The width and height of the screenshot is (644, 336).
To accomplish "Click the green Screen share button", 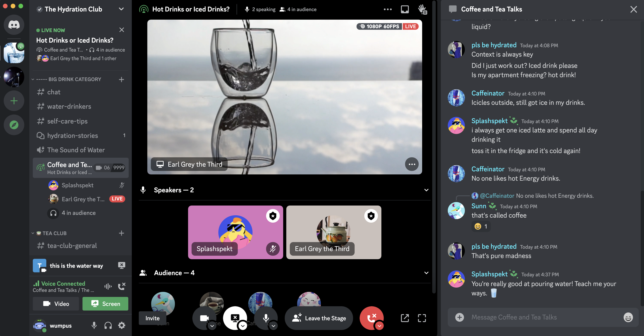I will [x=105, y=304].
